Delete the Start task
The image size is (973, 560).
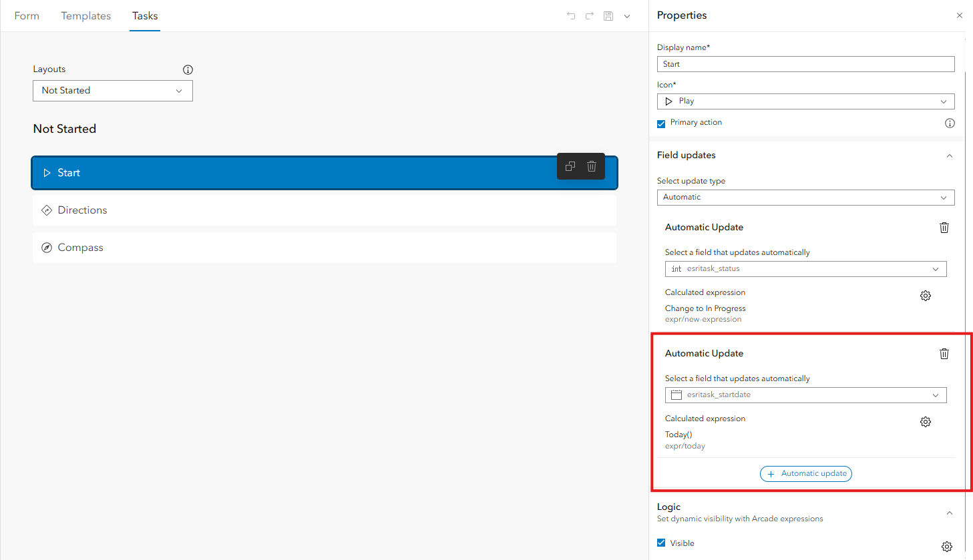592,166
